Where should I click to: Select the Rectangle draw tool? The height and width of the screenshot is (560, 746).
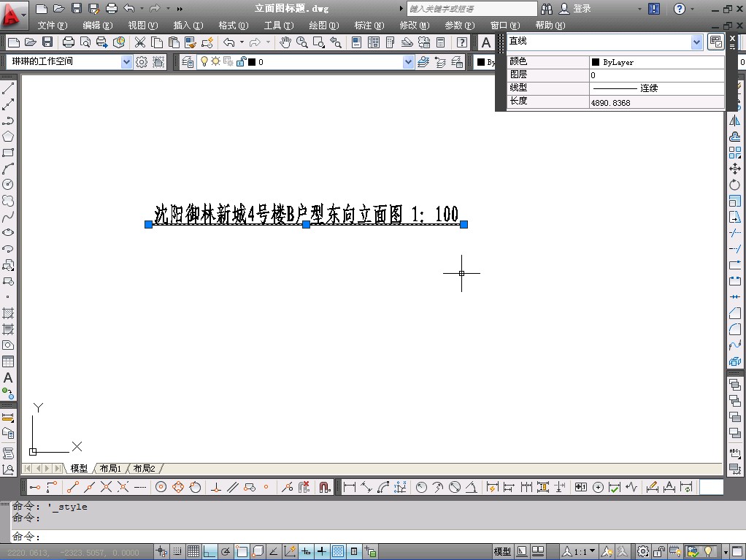click(8, 153)
